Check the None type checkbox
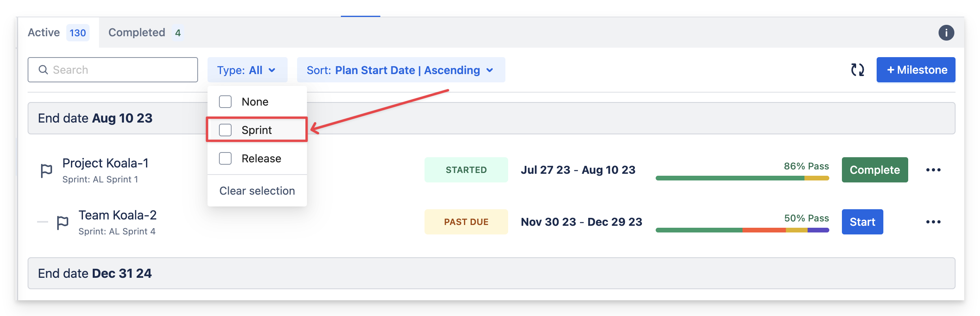The width and height of the screenshot is (980, 316). pos(225,102)
